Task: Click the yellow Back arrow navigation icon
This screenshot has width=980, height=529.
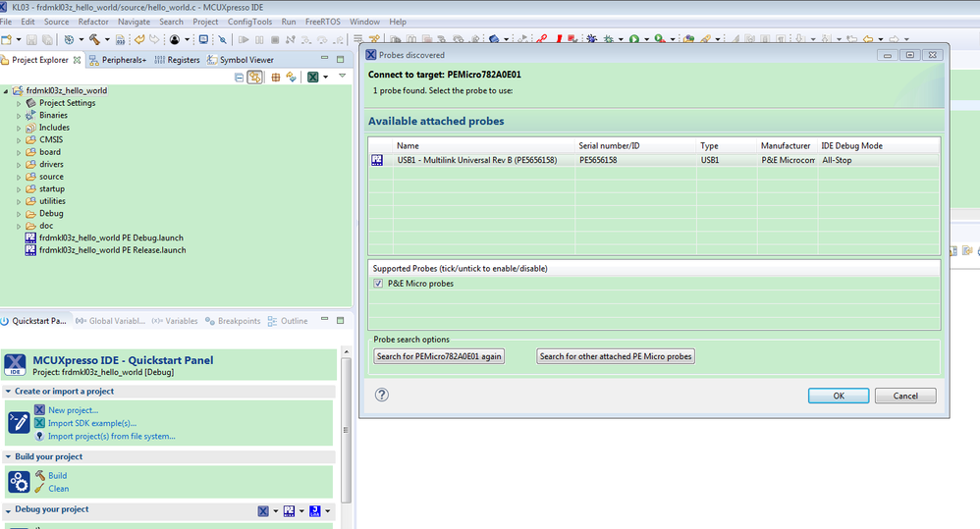Action: click(x=868, y=39)
